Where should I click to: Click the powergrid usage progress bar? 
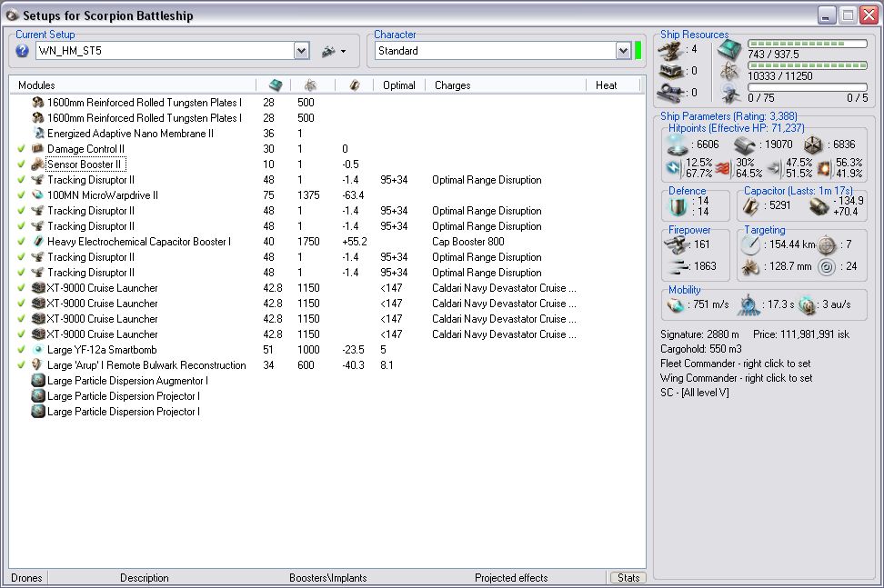(808, 65)
